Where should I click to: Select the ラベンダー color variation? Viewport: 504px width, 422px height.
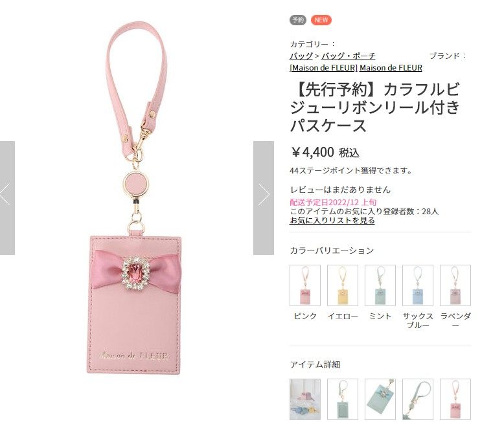coord(455,285)
